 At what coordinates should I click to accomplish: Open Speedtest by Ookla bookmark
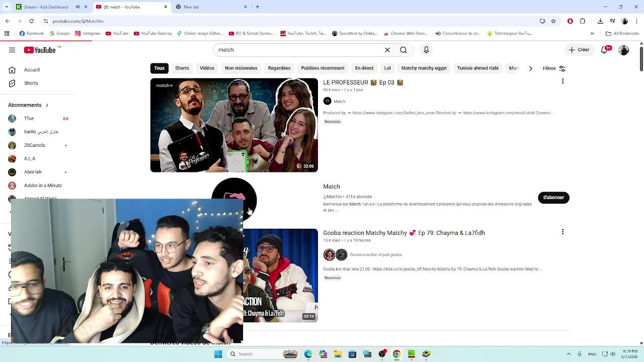click(354, 34)
